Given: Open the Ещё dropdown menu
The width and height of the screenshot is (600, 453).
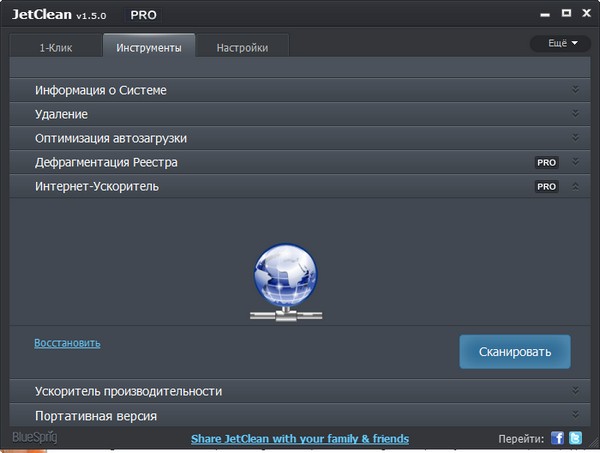Looking at the screenshot, I should point(561,43).
